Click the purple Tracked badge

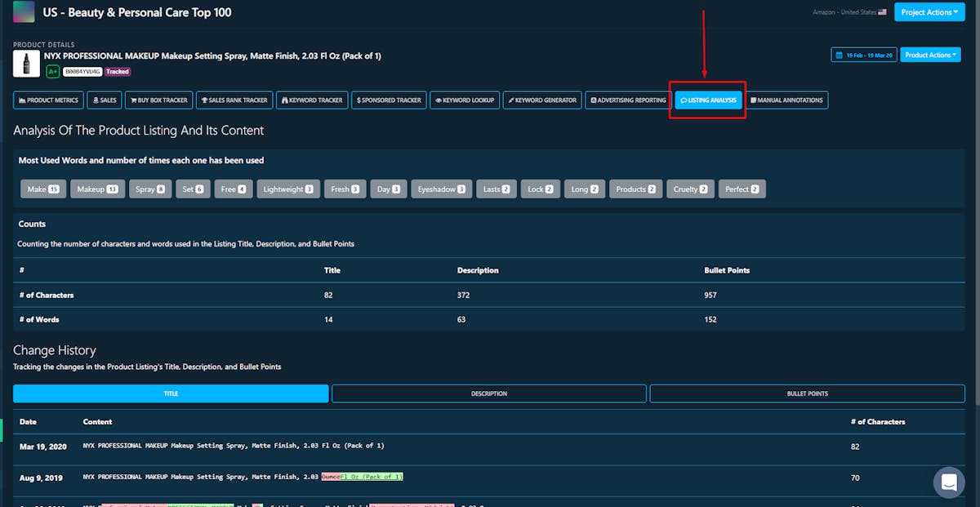pyautogui.click(x=118, y=72)
